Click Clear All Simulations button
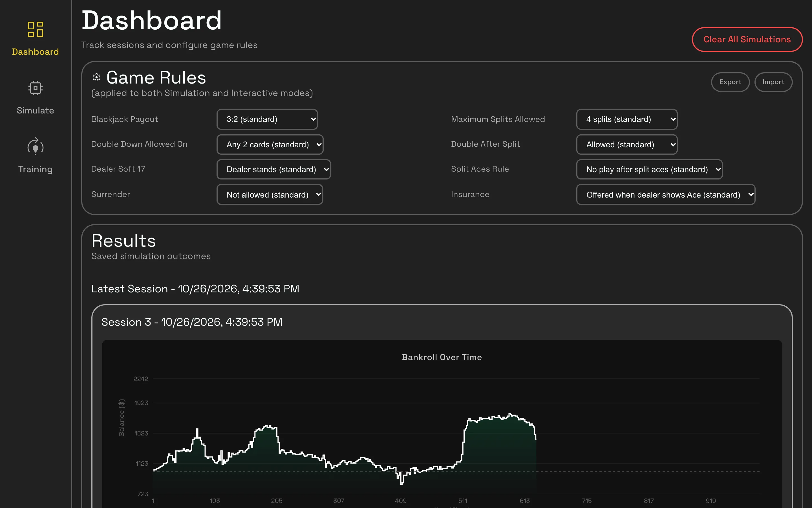812x508 pixels. pos(747,39)
